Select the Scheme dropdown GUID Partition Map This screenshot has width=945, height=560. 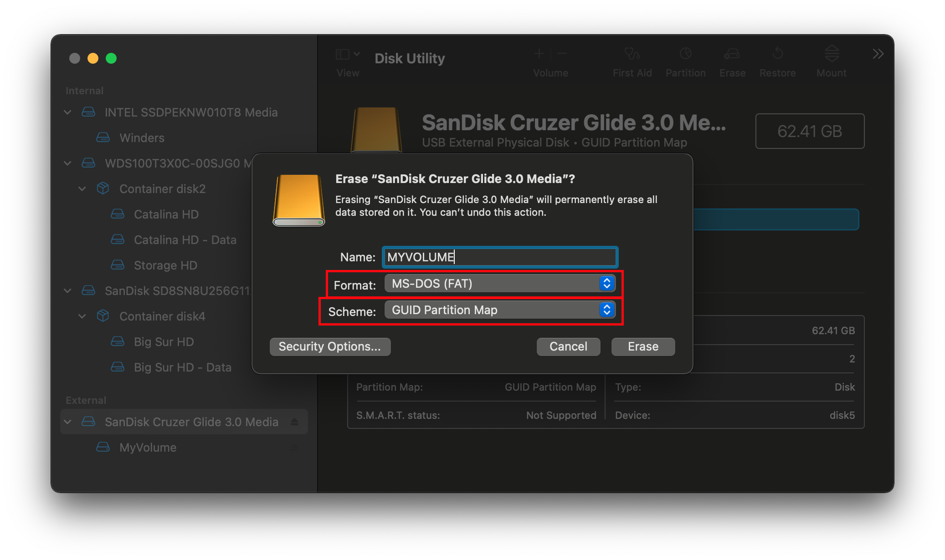[498, 309]
